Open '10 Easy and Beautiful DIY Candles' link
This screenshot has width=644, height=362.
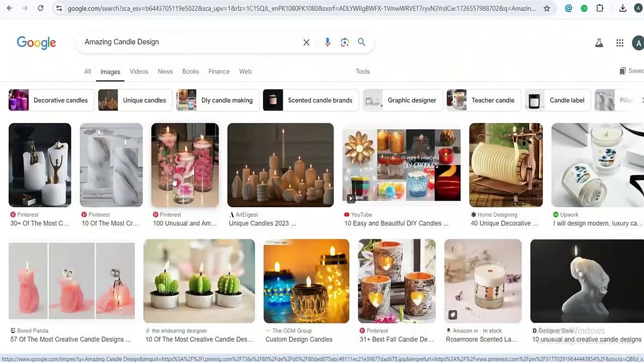pyautogui.click(x=396, y=223)
